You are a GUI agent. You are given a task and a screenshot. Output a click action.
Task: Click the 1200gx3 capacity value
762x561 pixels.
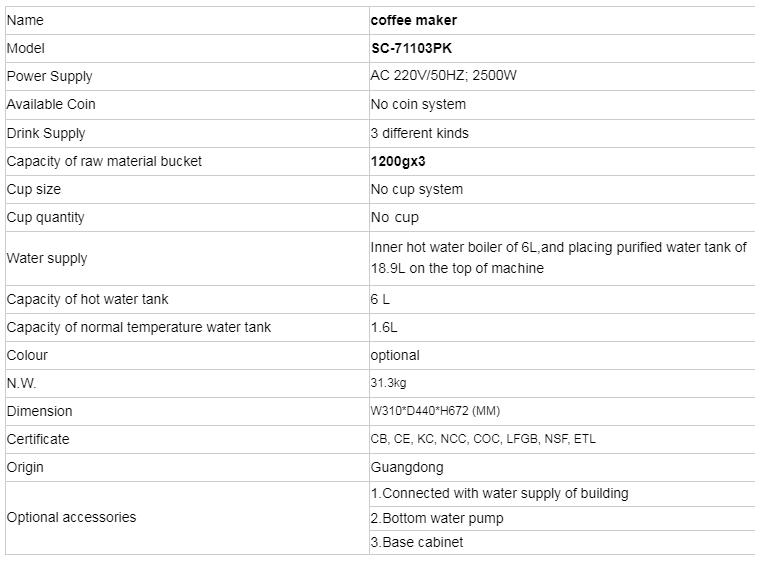(x=398, y=161)
